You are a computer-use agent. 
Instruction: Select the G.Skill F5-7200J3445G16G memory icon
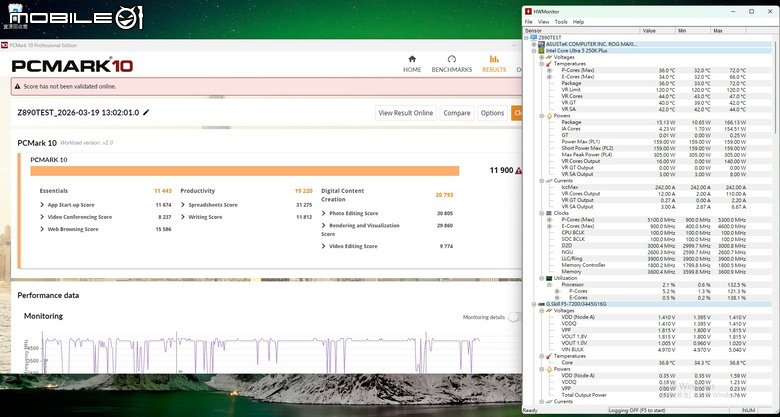(x=541, y=304)
